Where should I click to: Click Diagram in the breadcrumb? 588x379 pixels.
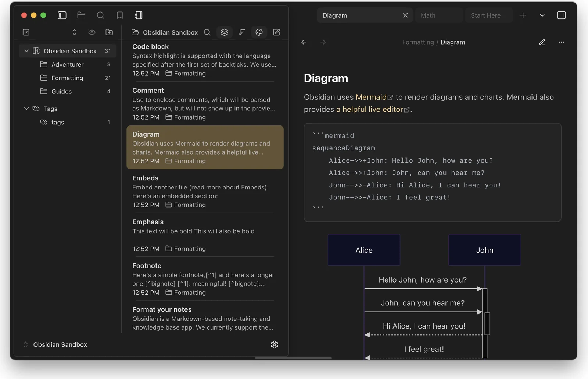[x=453, y=42]
